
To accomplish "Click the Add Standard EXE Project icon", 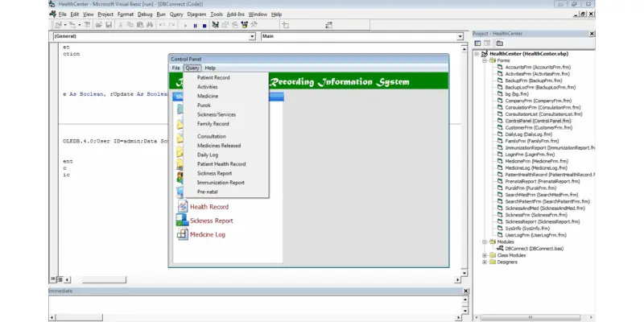I will 58,25.
